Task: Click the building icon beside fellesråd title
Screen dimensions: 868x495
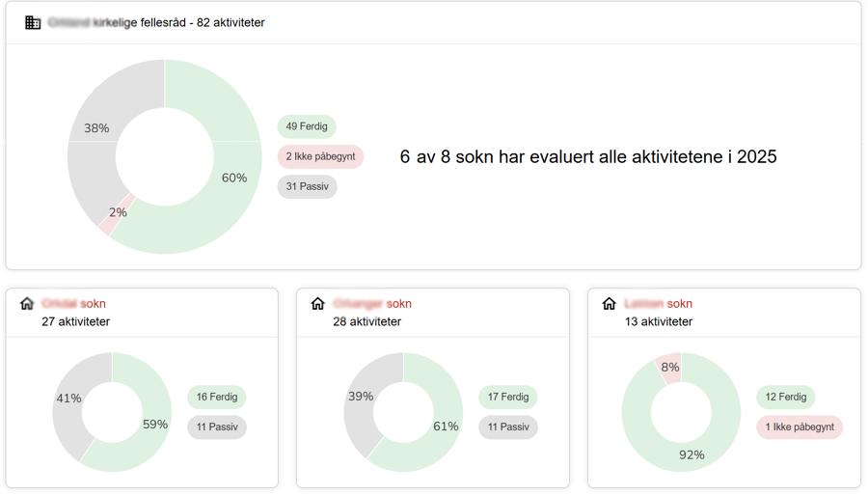Action: 33,22
